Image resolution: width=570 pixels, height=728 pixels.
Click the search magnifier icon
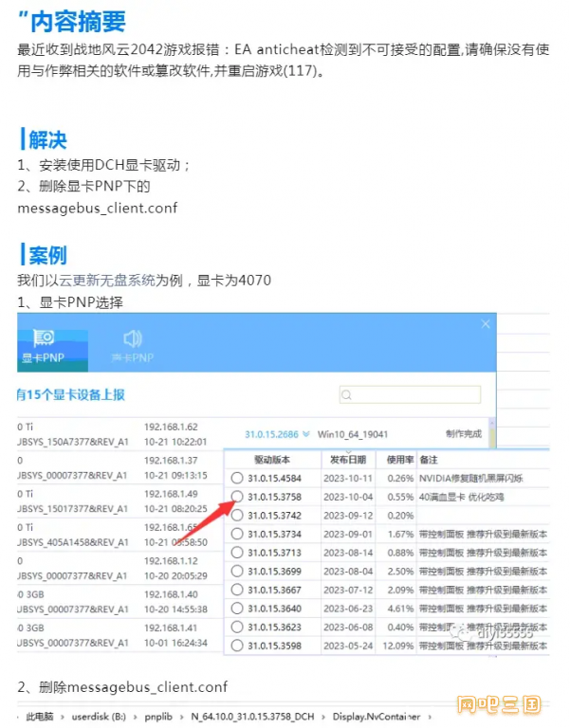346,395
